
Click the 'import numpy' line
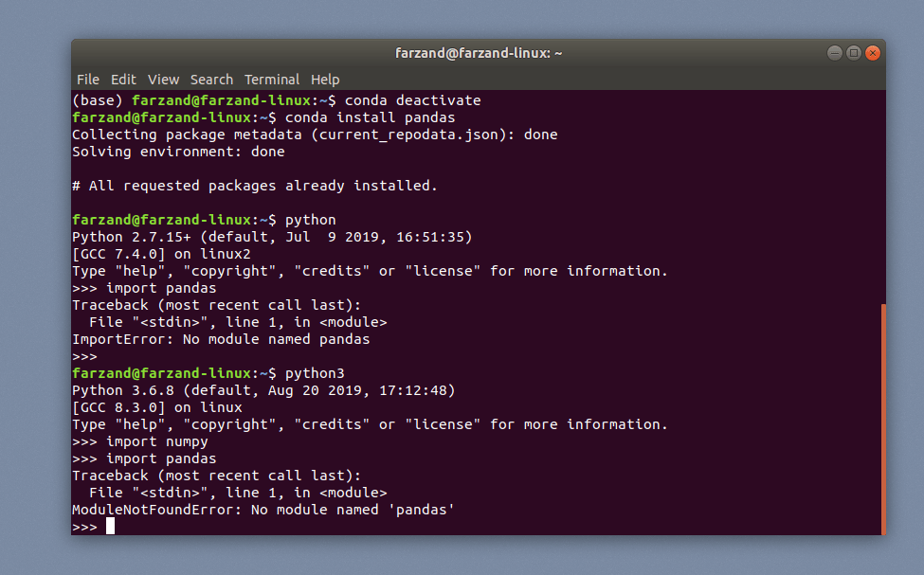click(159, 440)
